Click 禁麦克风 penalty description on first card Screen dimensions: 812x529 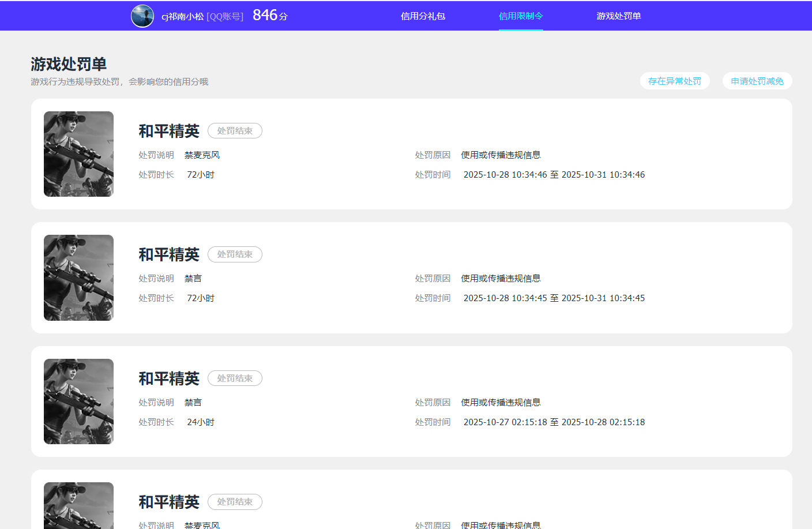tap(202, 155)
